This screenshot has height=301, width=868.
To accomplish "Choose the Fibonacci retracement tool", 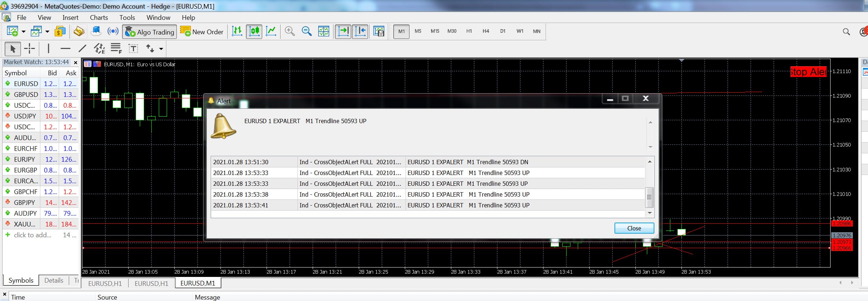I will [x=116, y=49].
